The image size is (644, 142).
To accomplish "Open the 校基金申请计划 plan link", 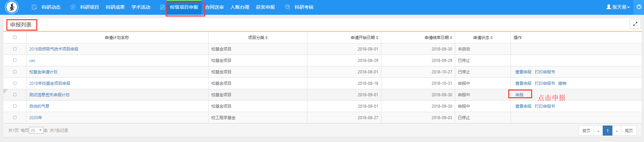I will tap(43, 72).
